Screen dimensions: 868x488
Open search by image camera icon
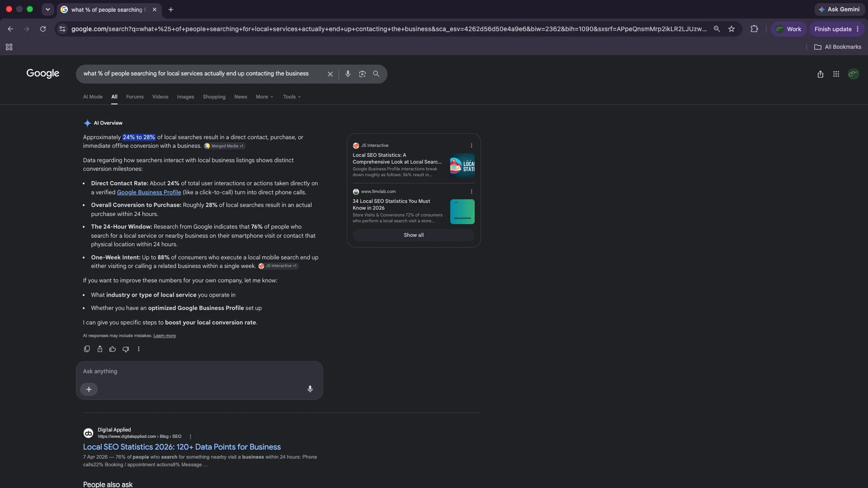(x=362, y=74)
